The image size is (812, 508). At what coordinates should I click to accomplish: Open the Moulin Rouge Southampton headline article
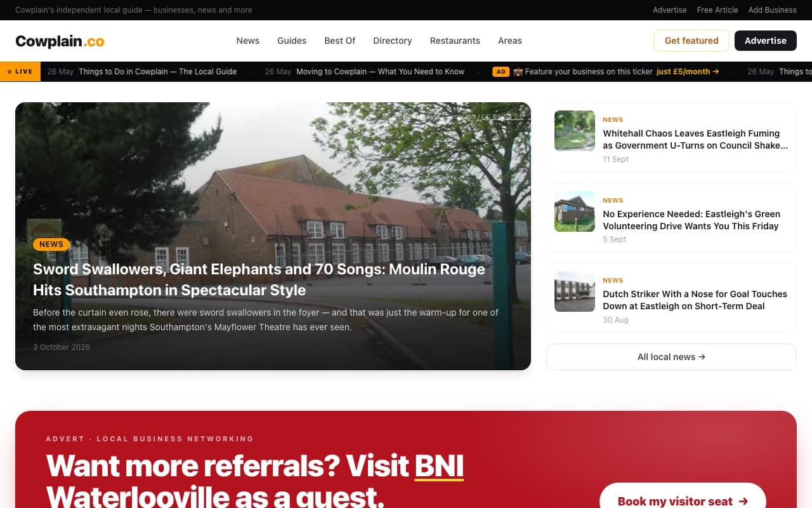pyautogui.click(x=259, y=279)
